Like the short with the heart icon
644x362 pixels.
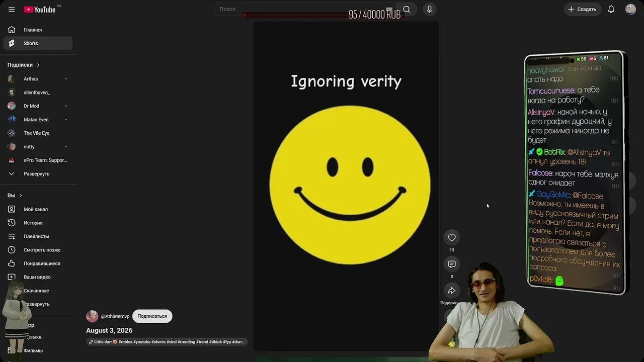point(452,238)
